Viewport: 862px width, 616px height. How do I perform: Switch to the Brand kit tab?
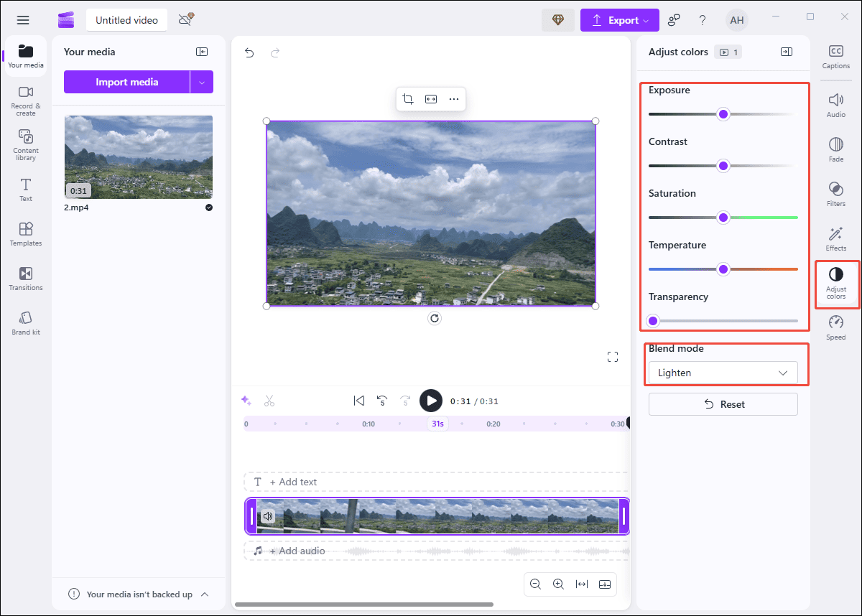(25, 322)
